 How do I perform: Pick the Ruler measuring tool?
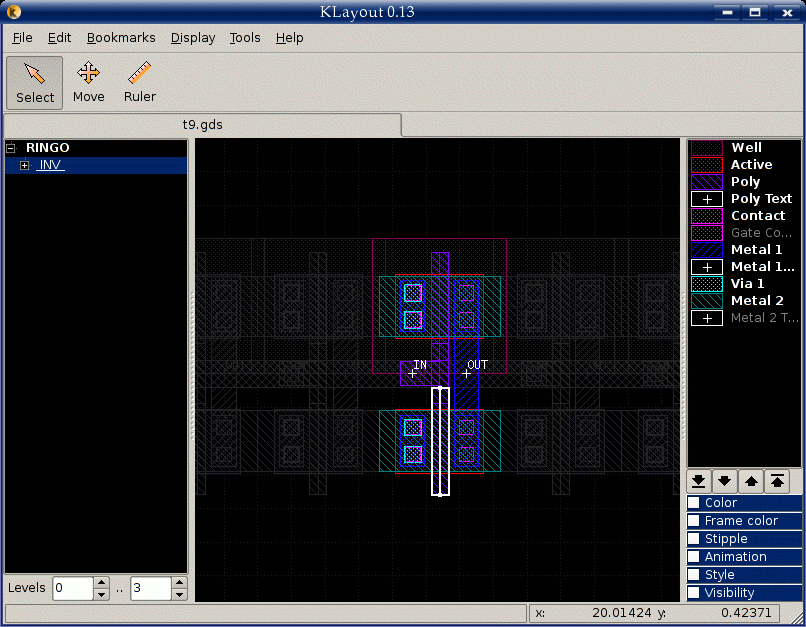(x=140, y=82)
